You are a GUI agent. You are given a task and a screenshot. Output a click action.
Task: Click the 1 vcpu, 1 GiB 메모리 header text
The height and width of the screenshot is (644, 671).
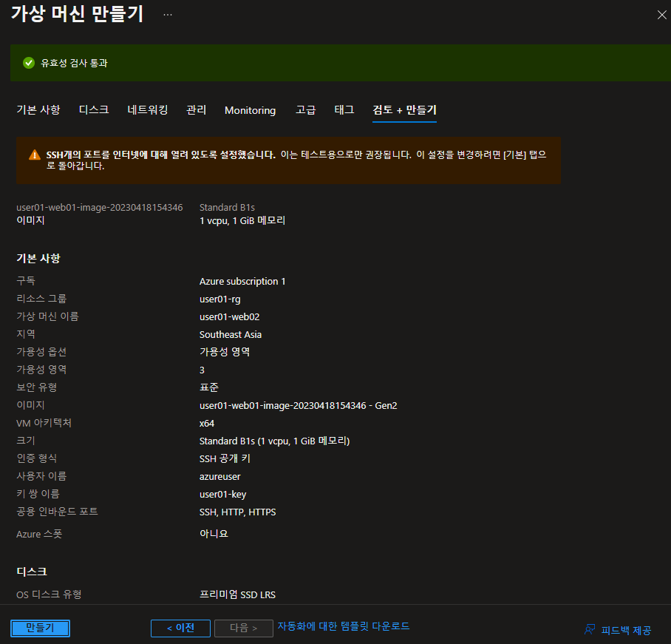point(242,220)
